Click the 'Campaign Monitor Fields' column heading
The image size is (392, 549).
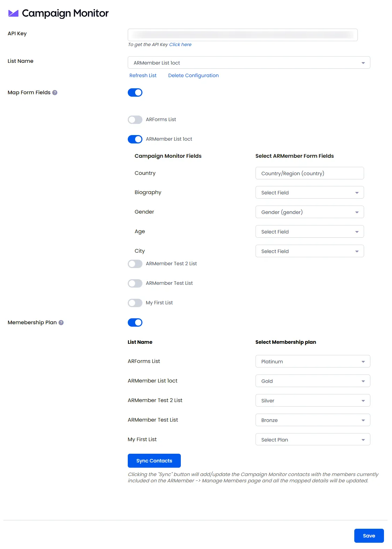point(168,156)
